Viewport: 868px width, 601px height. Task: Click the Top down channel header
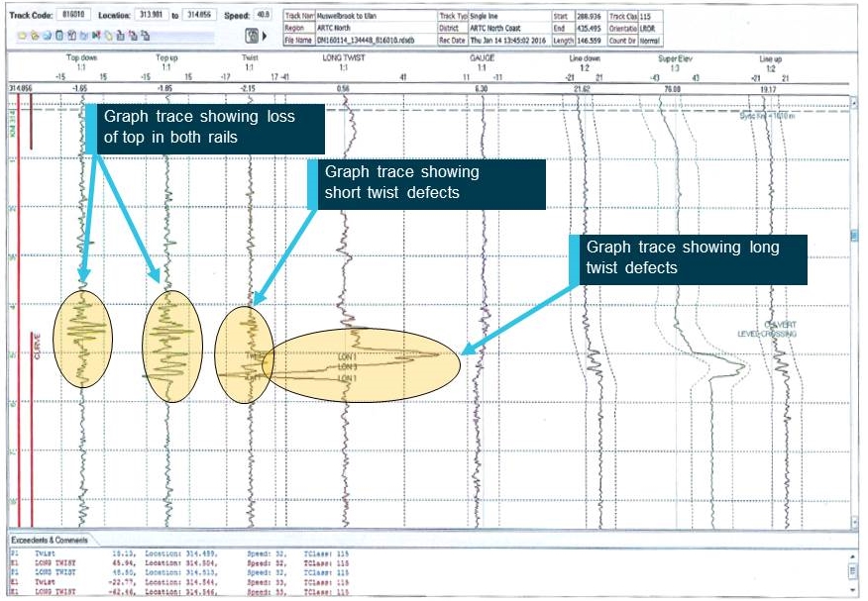click(81, 57)
